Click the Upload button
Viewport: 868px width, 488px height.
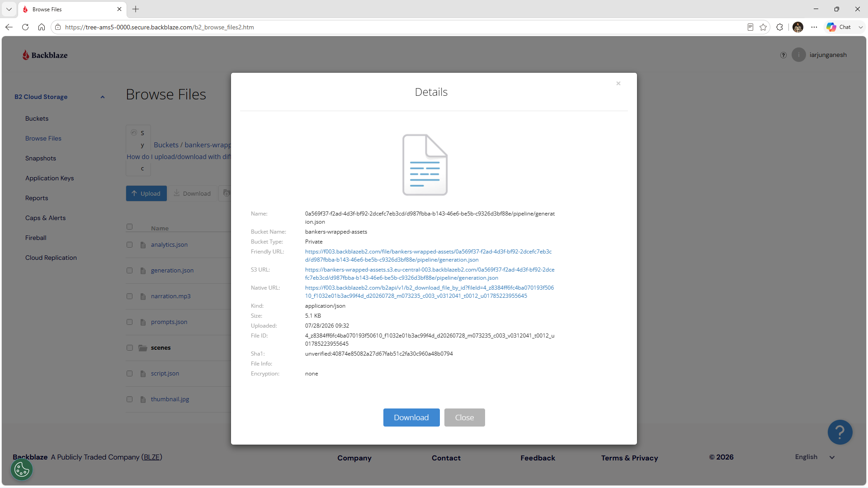tap(146, 193)
